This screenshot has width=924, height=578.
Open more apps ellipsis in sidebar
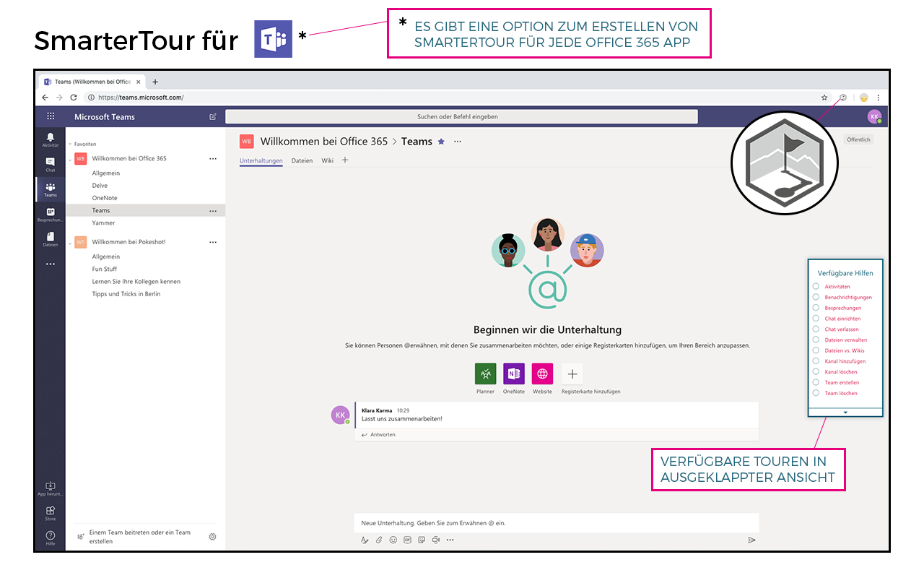click(x=50, y=264)
